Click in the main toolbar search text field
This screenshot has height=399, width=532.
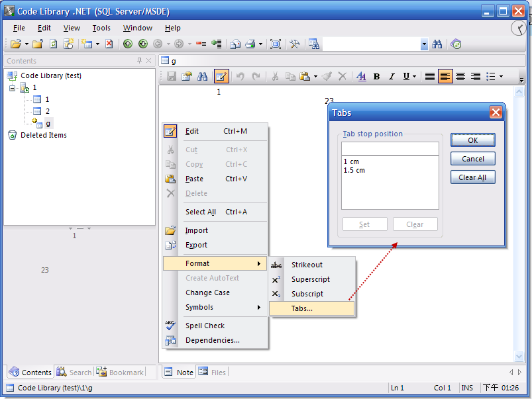(372, 44)
